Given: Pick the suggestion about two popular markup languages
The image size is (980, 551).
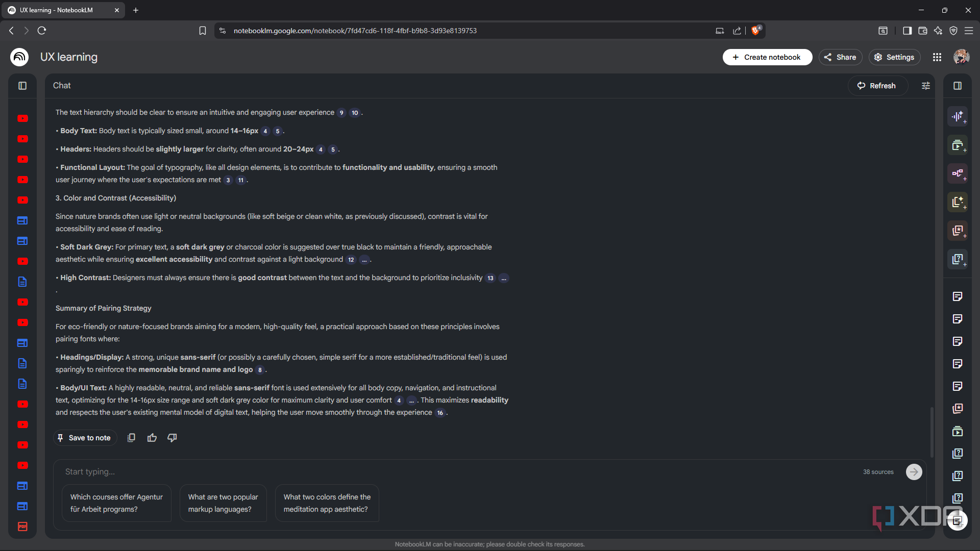Looking at the screenshot, I should (x=223, y=503).
